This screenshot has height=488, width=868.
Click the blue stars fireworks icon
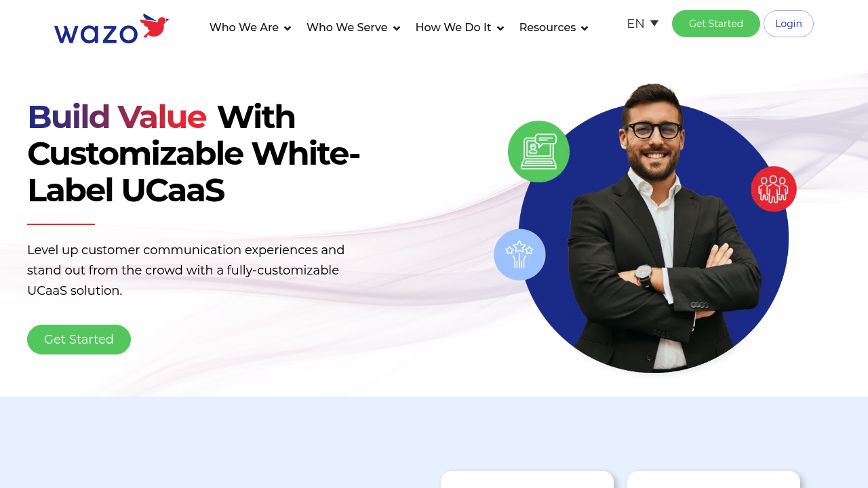[519, 255]
